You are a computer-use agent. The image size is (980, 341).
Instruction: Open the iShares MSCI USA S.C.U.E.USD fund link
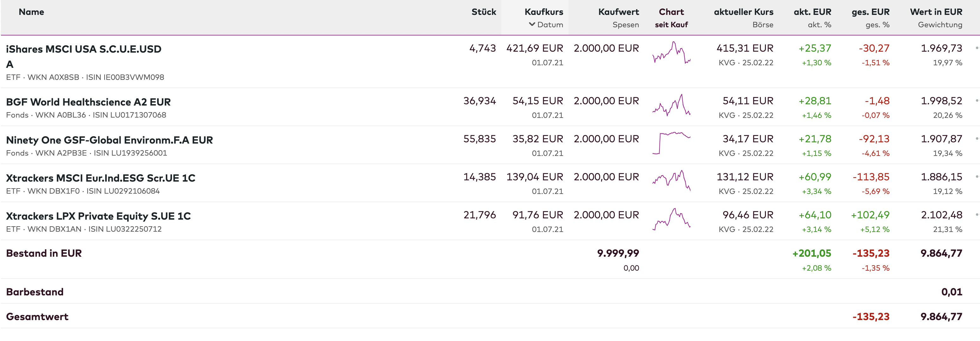click(x=84, y=49)
